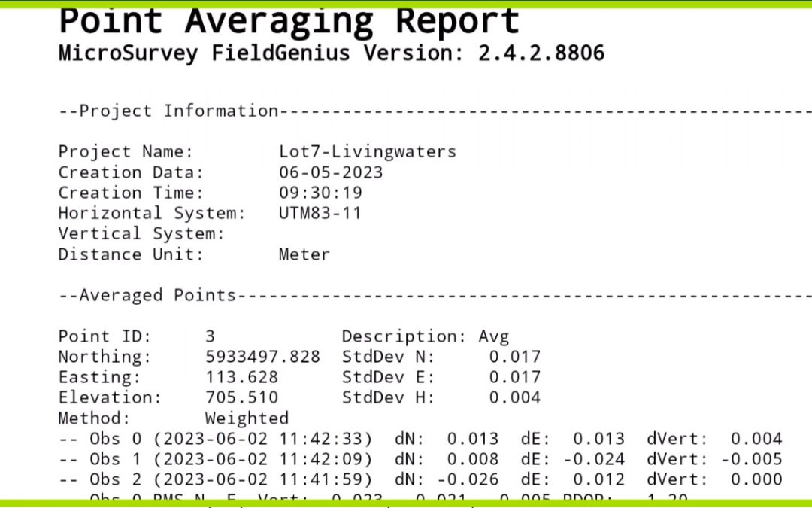
Task: Click the Point Averaging Report title
Action: [289, 21]
